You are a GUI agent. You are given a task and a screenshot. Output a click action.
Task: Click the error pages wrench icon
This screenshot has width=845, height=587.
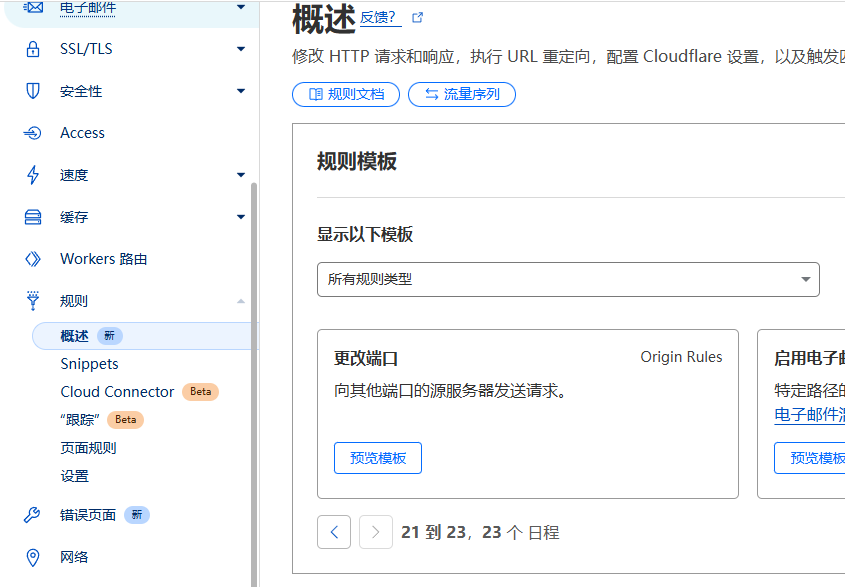pyautogui.click(x=32, y=515)
